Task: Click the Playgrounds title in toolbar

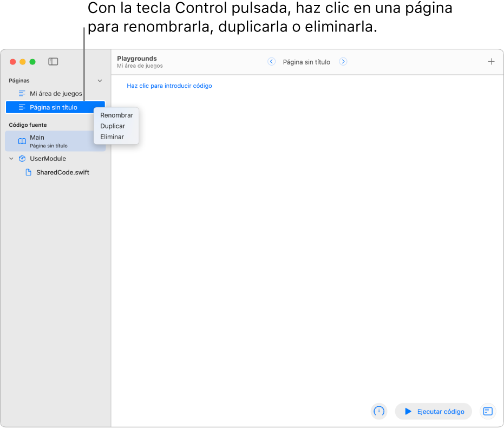Action: pyautogui.click(x=136, y=59)
